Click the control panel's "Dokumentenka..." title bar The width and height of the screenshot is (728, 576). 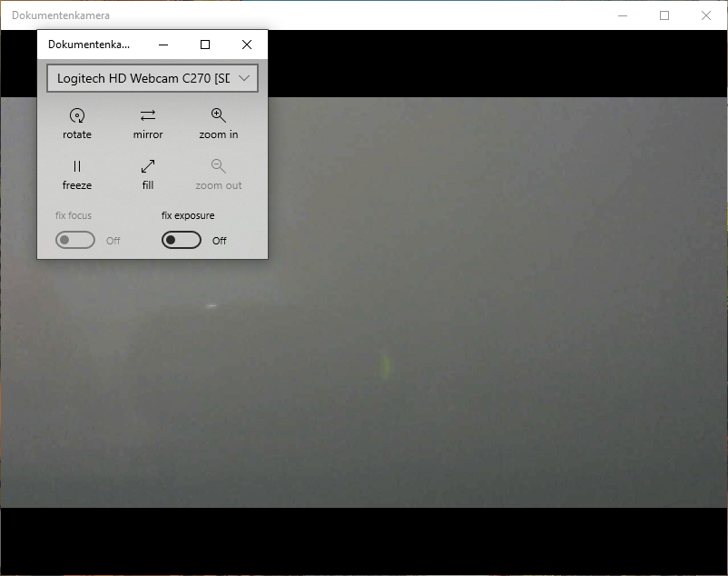(x=89, y=45)
